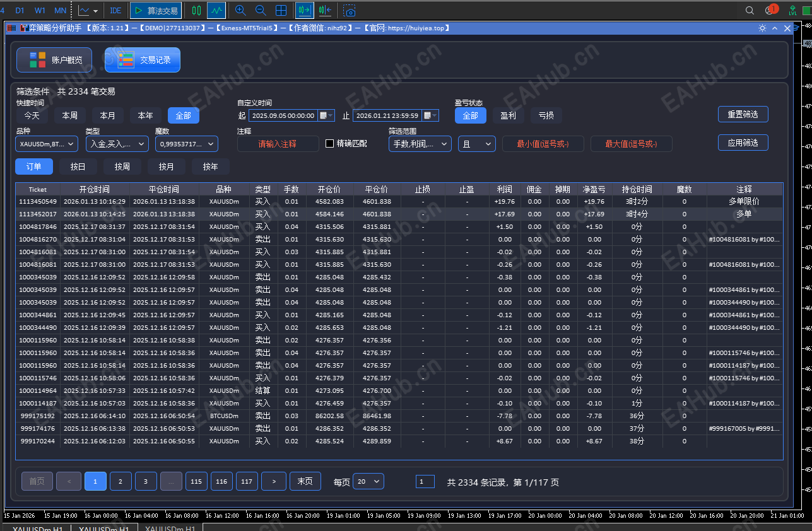Viewport: 812px width, 531px height.
Task: Click the 多单限价 comment cell
Action: (x=744, y=202)
